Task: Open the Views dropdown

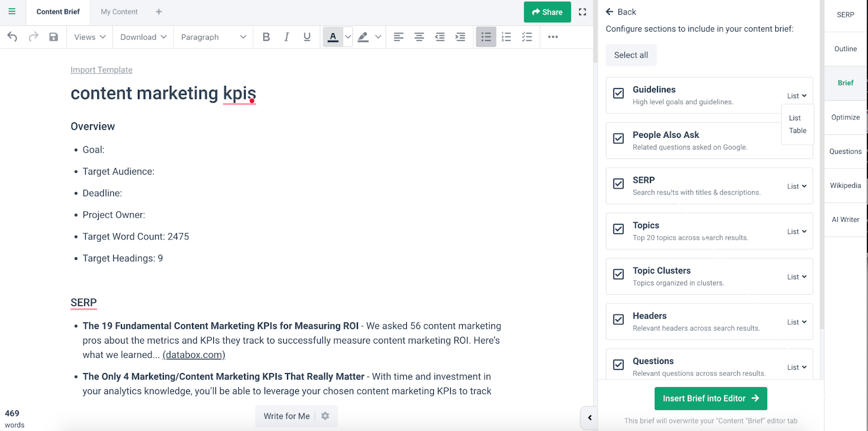Action: [90, 37]
